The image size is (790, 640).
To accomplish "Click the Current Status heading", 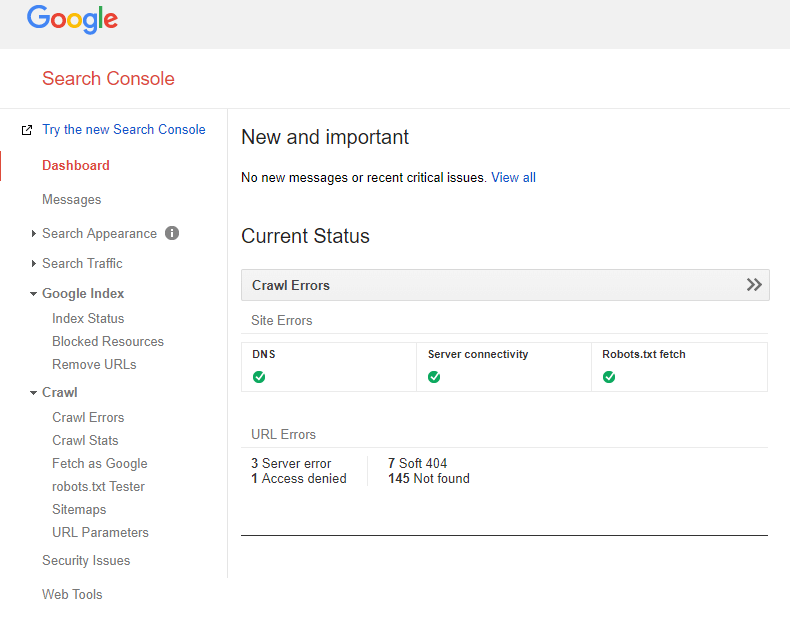I will point(305,236).
